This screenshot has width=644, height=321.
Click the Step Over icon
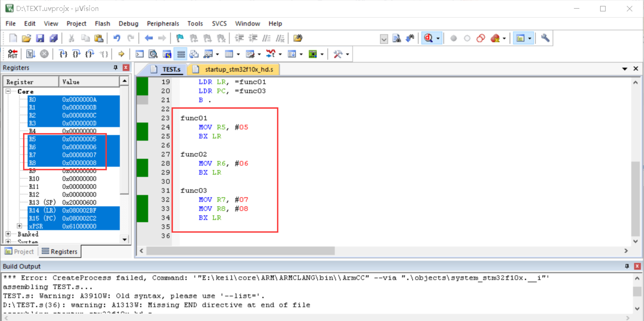[77, 54]
